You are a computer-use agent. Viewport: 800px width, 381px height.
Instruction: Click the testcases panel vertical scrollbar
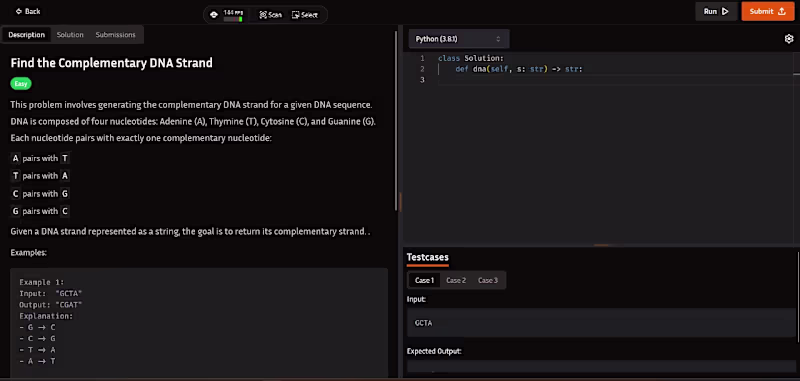[798, 296]
